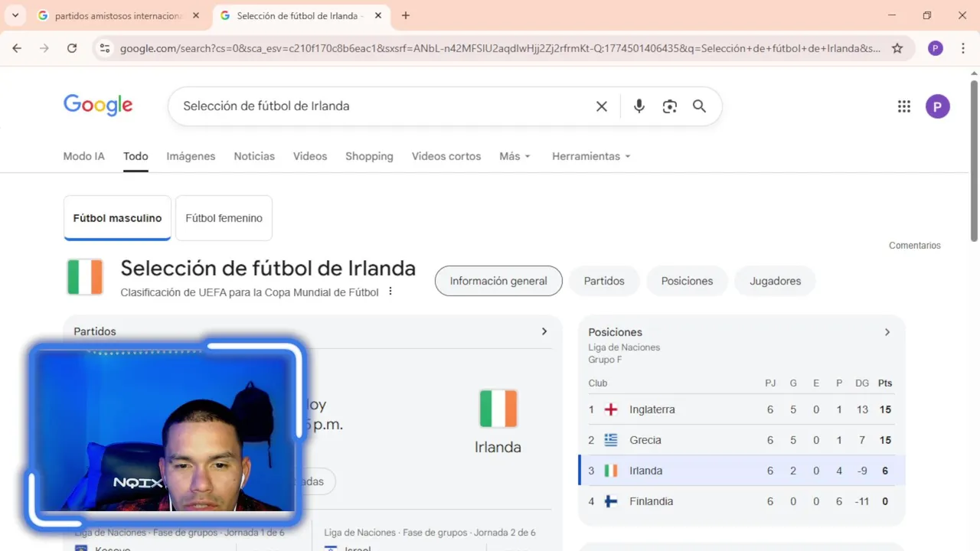The height and width of the screenshot is (551, 980).
Task: Click Inglaterra row in standings
Action: click(x=741, y=409)
